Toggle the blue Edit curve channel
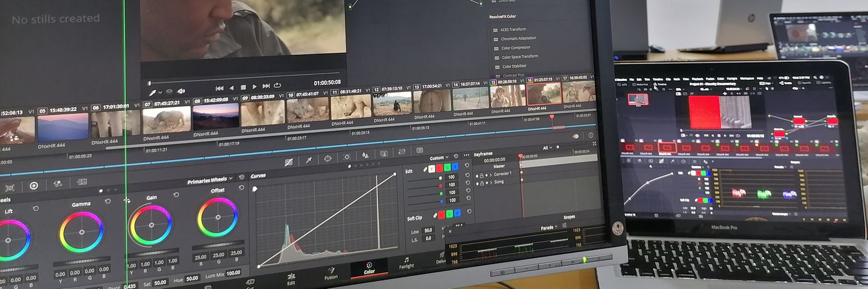 [455, 167]
